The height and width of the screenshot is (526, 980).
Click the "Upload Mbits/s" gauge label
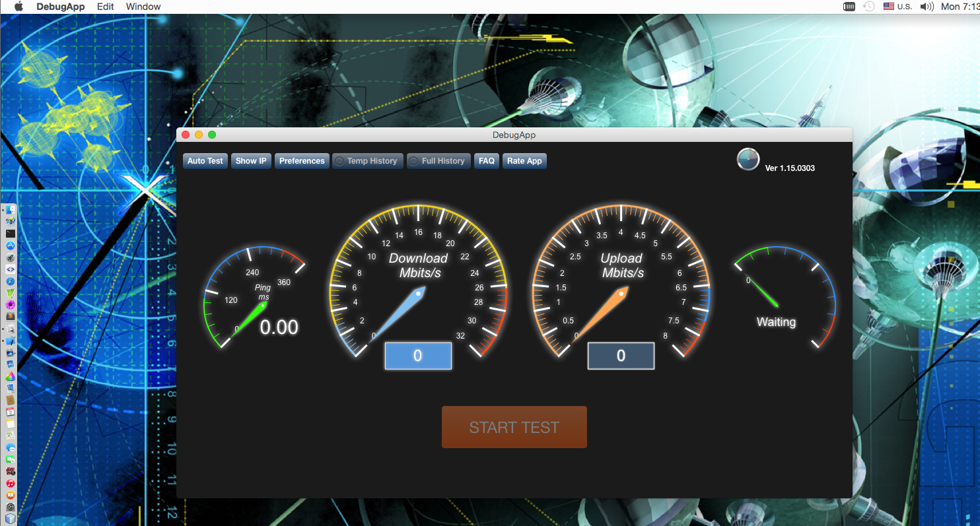(621, 265)
